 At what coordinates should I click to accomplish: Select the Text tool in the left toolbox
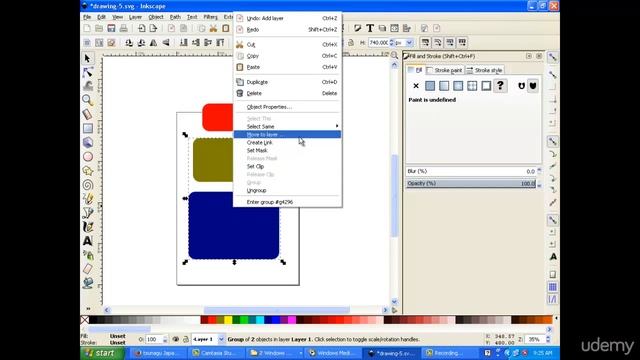87,241
